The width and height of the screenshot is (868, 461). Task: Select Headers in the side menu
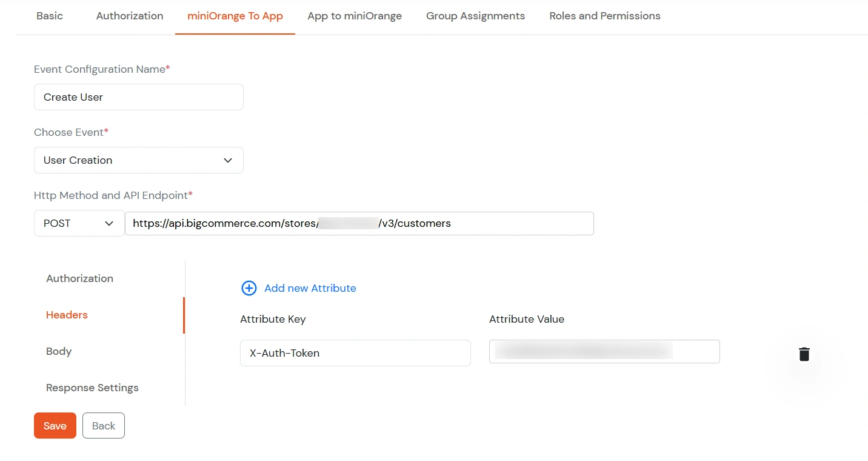[x=67, y=315]
